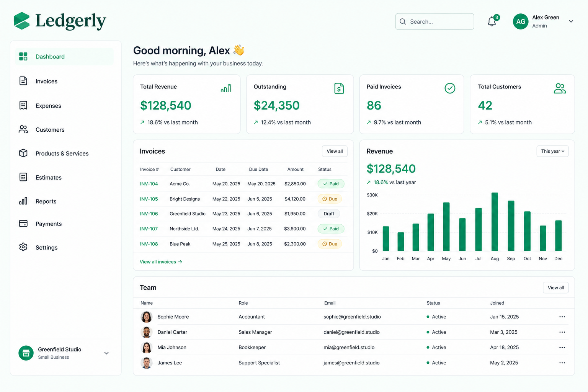Click the Total Customers people icon
This screenshot has width=588, height=392.
click(x=560, y=88)
